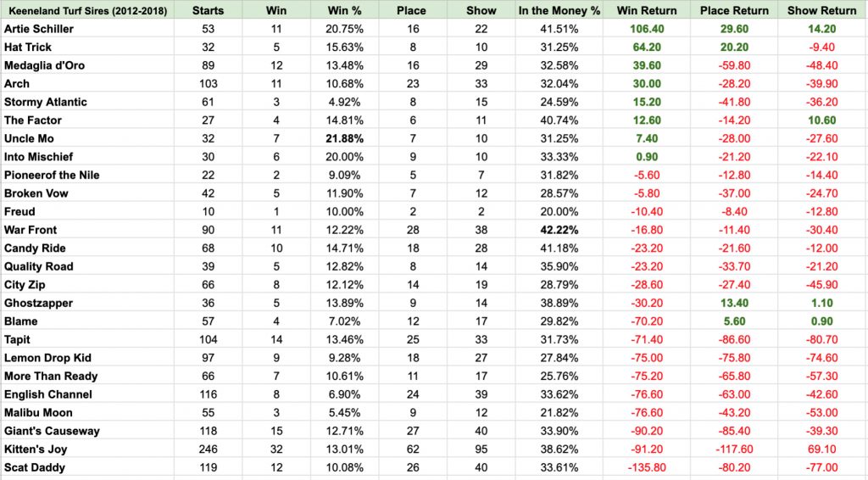868x480 pixels.
Task: Click Tapit's 14 wins cell
Action: (x=276, y=339)
